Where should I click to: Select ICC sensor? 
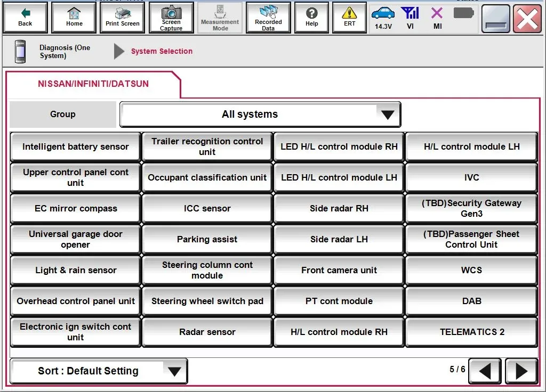click(207, 209)
